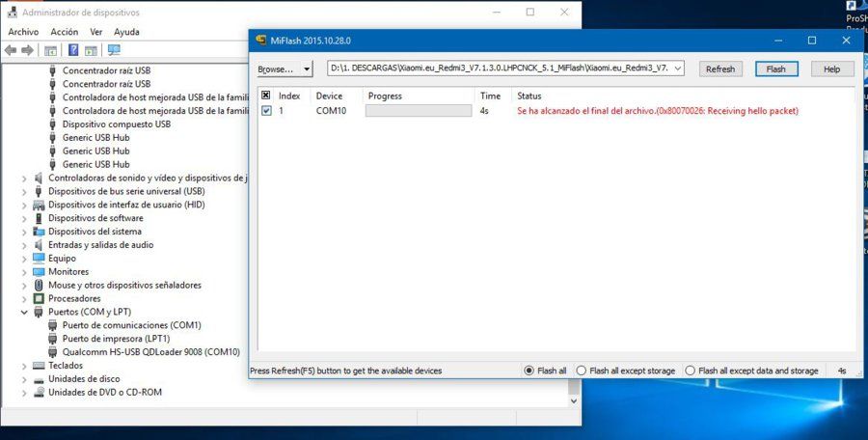
Task: Open the Ver menu
Action: (x=96, y=32)
